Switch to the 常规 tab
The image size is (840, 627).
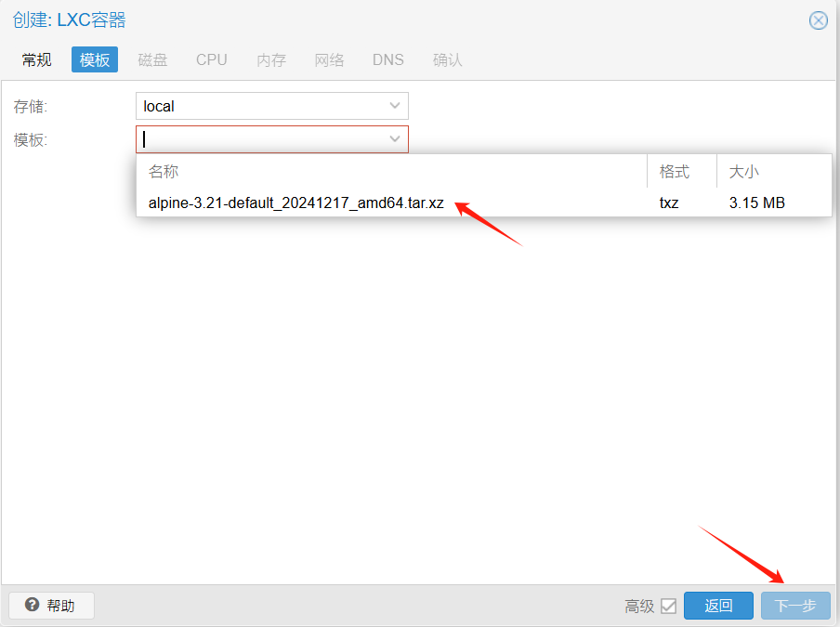(37, 59)
